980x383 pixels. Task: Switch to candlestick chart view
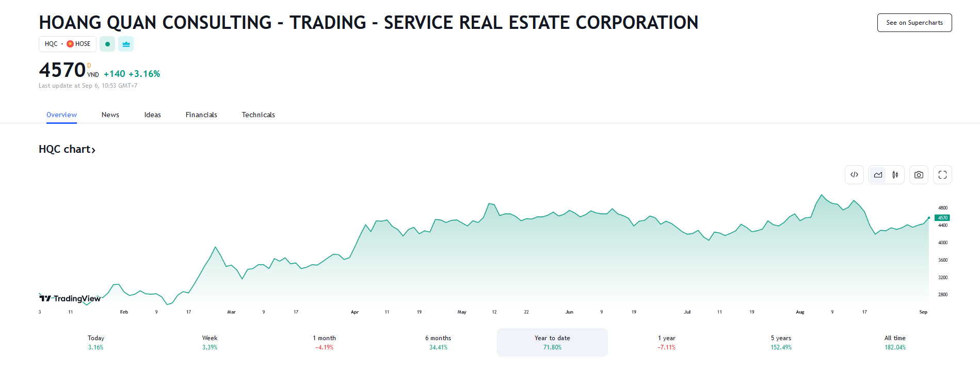click(x=895, y=175)
